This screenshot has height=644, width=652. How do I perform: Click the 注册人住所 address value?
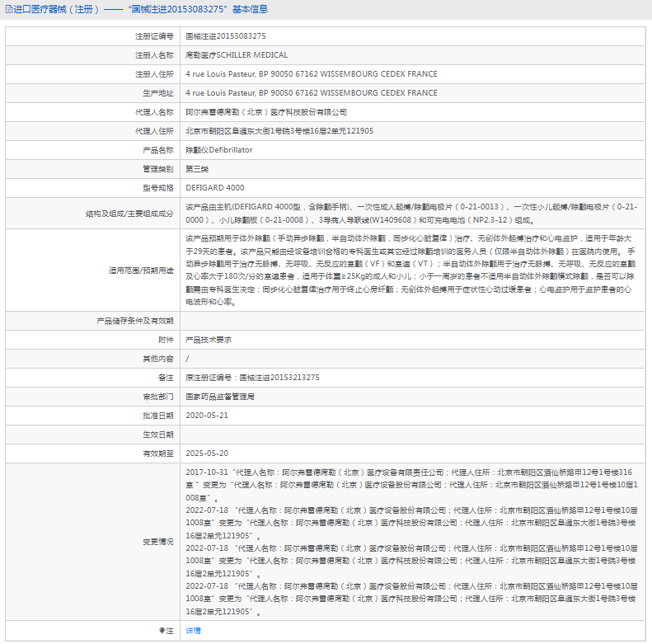(x=311, y=74)
